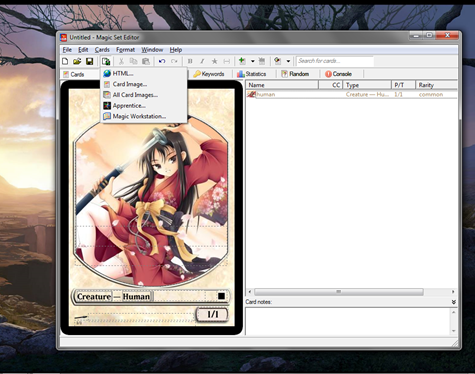Screen dimensions: 475x374
Task: Toggle reminder text icon
Action: tap(226, 61)
